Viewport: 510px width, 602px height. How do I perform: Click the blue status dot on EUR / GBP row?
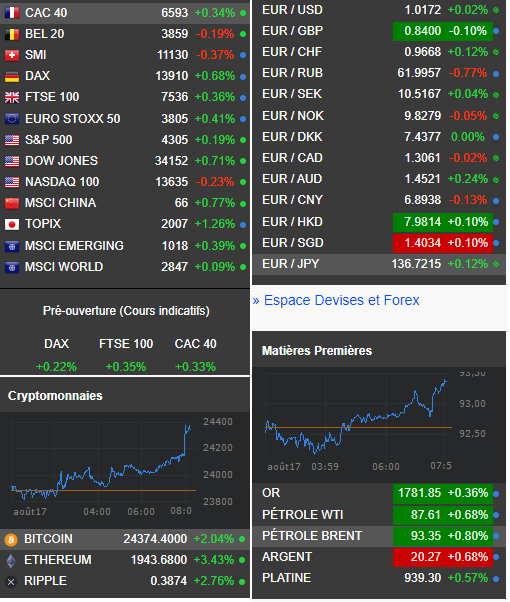[x=496, y=31]
